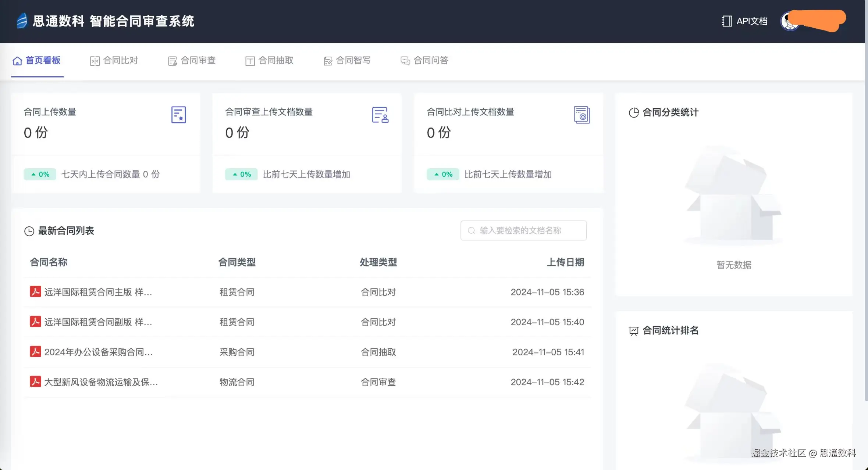The image size is (868, 470).
Task: Click PDF icon of 远洋国际租赁合同副版
Action: [35, 322]
